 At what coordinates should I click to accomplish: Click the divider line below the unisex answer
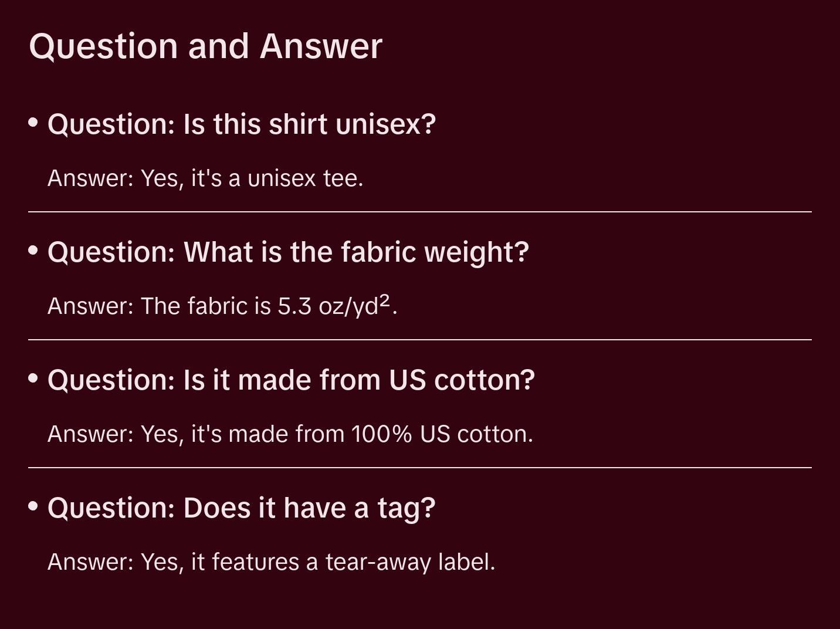[420, 212]
